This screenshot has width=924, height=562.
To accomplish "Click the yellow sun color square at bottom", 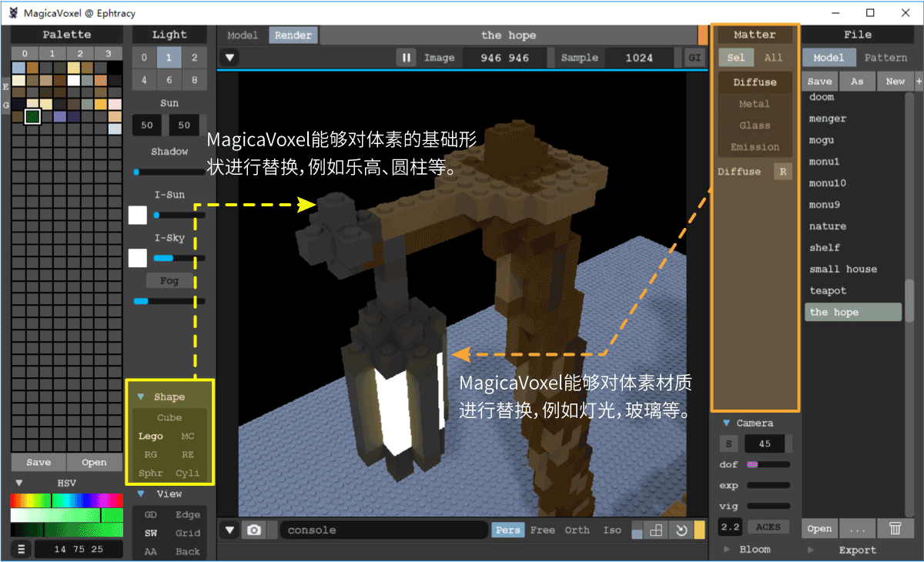I will coord(699,530).
